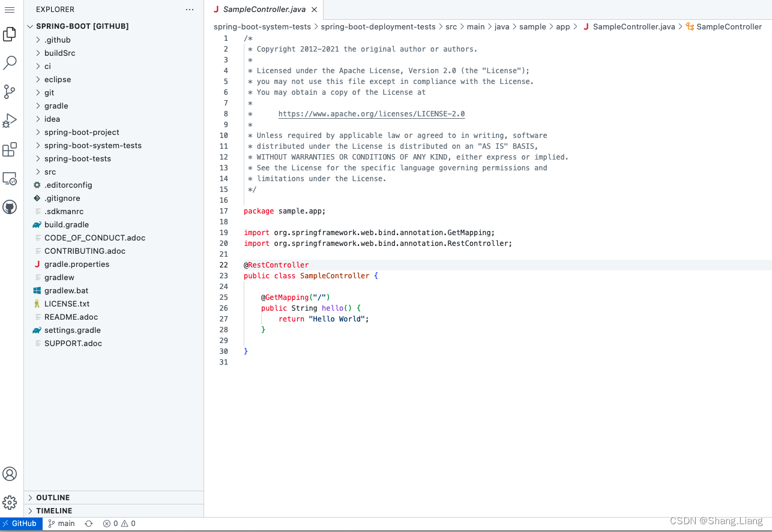The width and height of the screenshot is (772, 532).
Task: Select the Source Control icon
Action: coord(10,91)
